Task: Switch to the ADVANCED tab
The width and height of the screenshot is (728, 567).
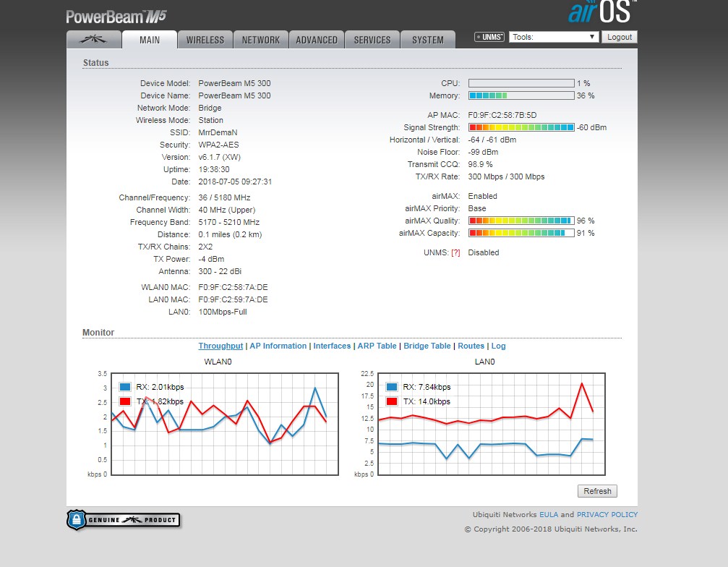Action: [317, 40]
